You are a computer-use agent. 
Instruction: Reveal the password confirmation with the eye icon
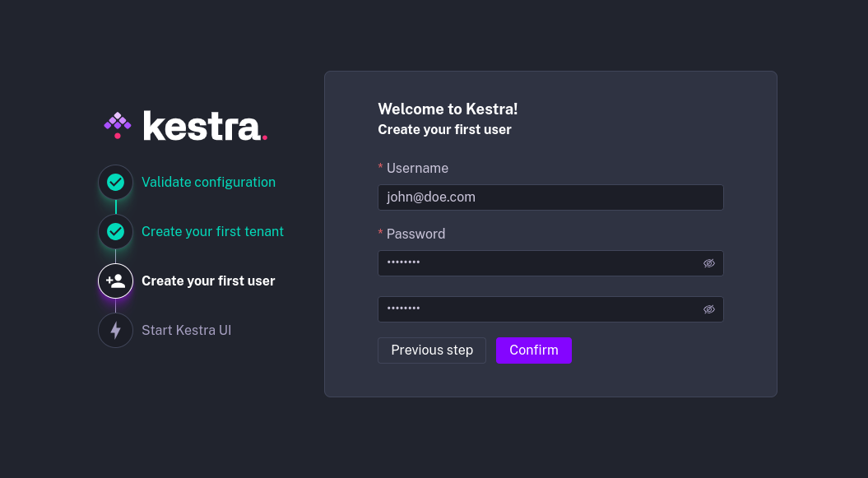(708, 309)
